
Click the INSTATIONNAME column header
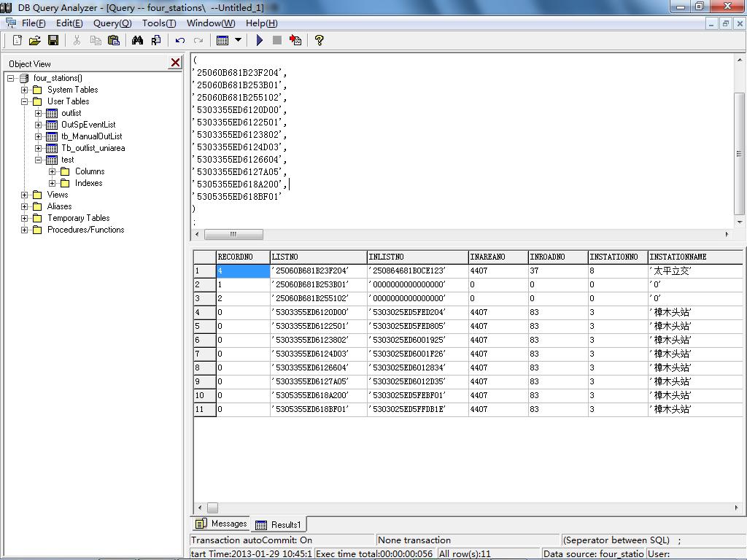click(x=693, y=257)
